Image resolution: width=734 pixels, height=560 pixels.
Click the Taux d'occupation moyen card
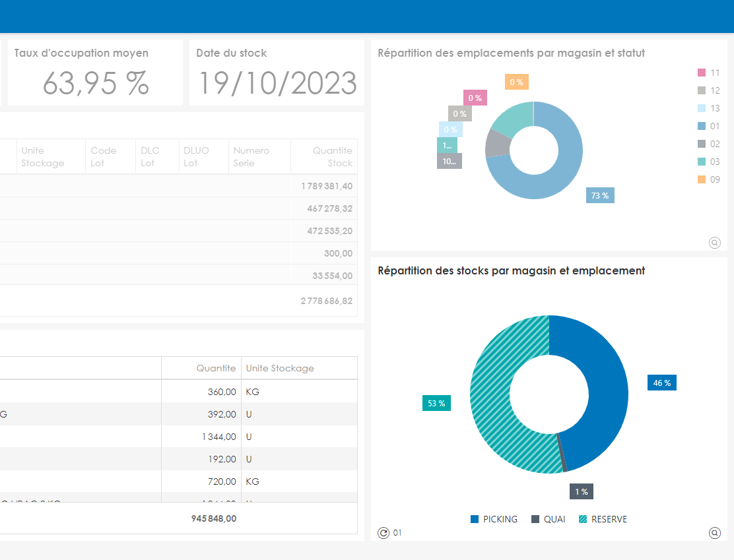(x=94, y=71)
